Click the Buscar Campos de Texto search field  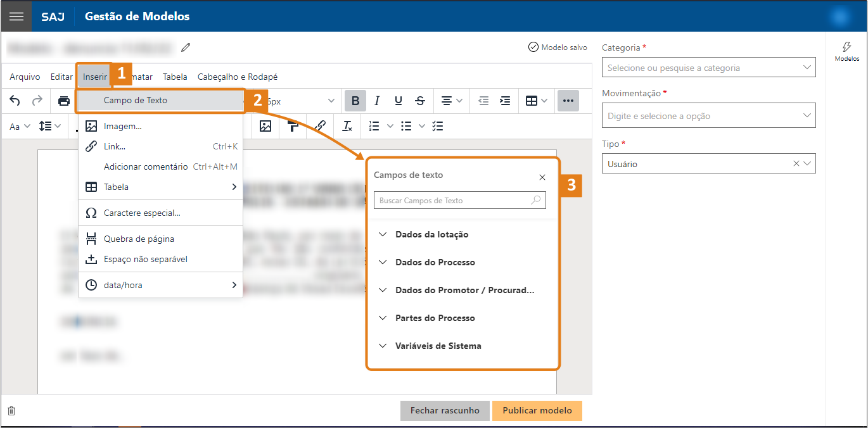(459, 200)
